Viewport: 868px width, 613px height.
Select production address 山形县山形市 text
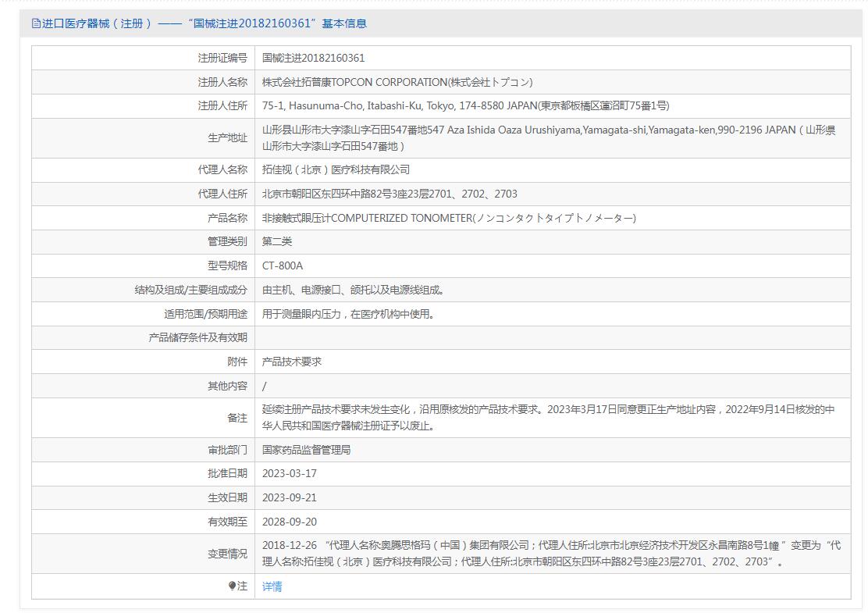tap(549, 138)
